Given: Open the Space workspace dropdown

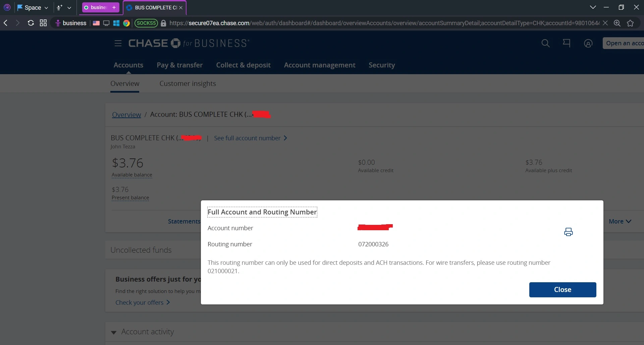Looking at the screenshot, I should [33, 7].
